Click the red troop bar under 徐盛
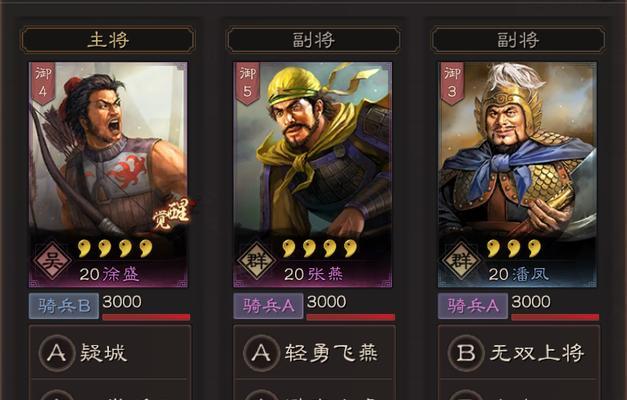This screenshot has width=627, height=400. click(146, 317)
